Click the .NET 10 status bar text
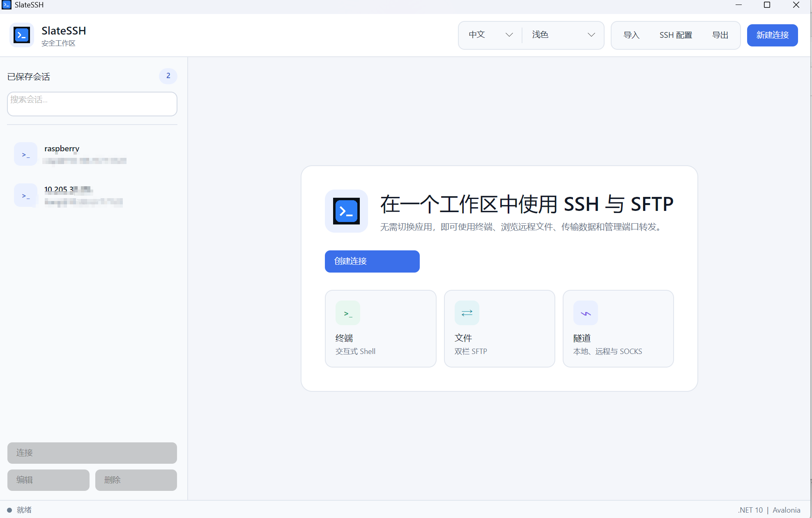812x518 pixels. 750,510
